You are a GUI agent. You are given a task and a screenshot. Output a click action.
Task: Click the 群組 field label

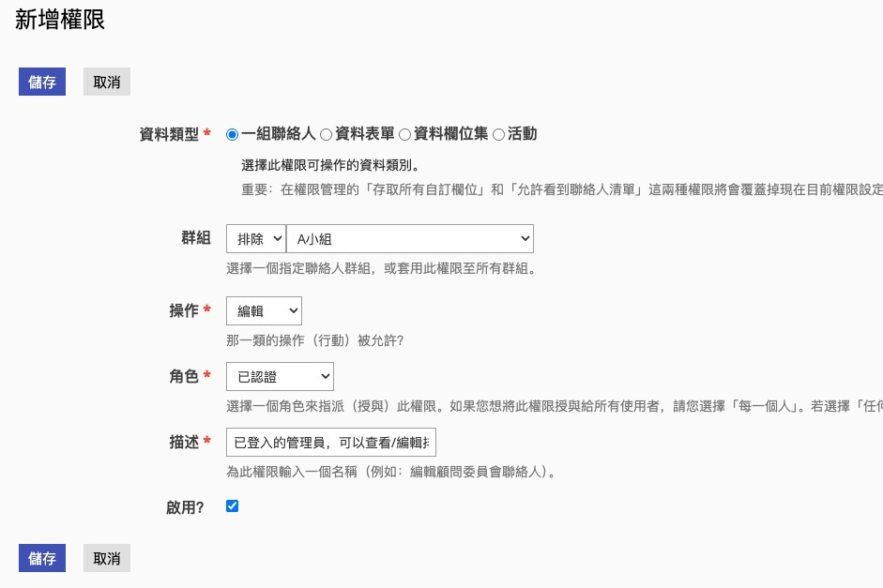click(x=195, y=238)
